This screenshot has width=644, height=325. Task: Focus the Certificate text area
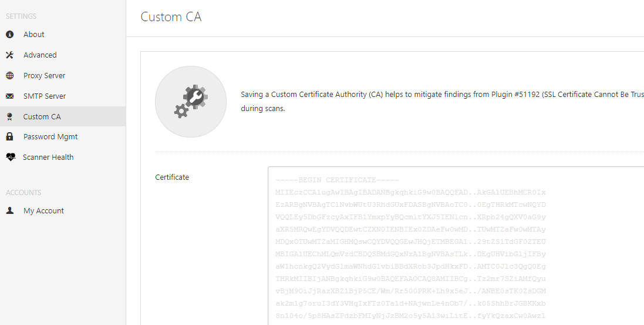coord(456,247)
